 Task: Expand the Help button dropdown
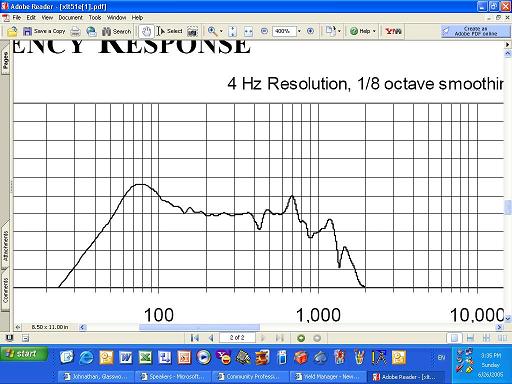(x=374, y=31)
